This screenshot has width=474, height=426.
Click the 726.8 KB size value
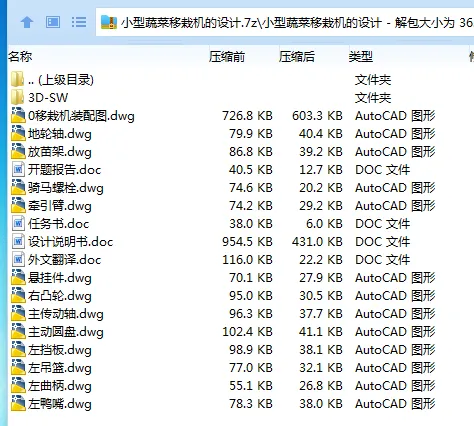[247, 116]
